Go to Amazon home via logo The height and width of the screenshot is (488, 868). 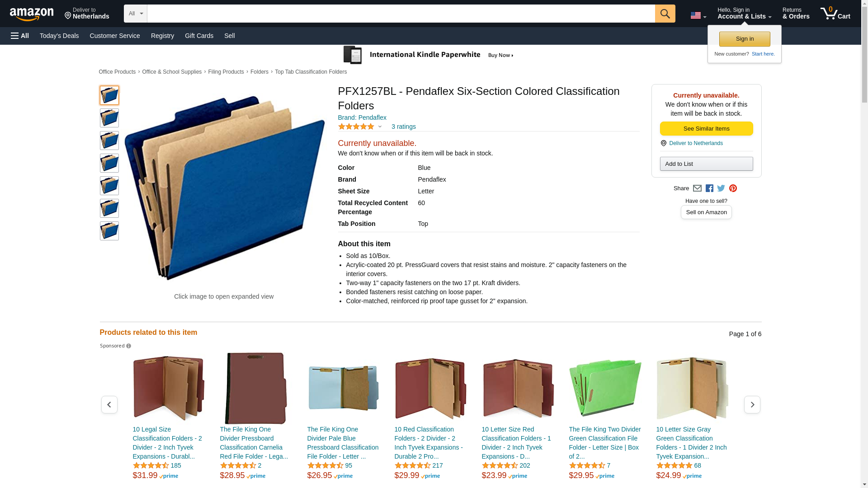click(32, 14)
